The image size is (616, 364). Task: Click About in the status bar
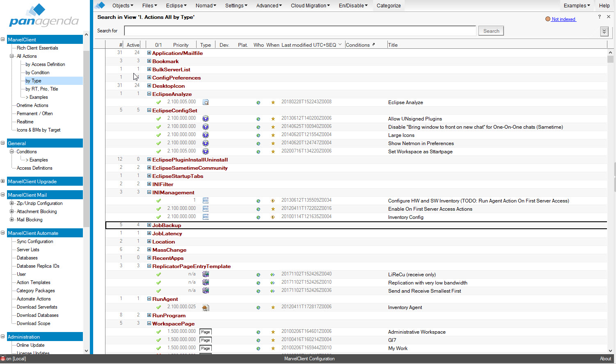605,359
